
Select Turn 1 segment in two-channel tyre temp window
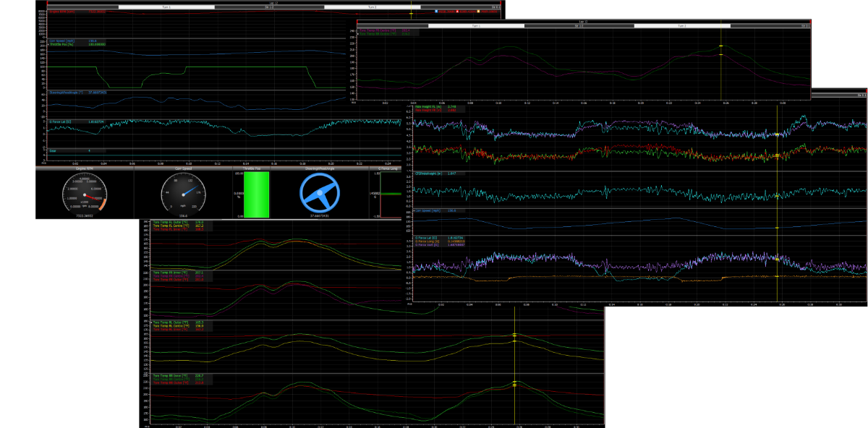[x=477, y=25]
